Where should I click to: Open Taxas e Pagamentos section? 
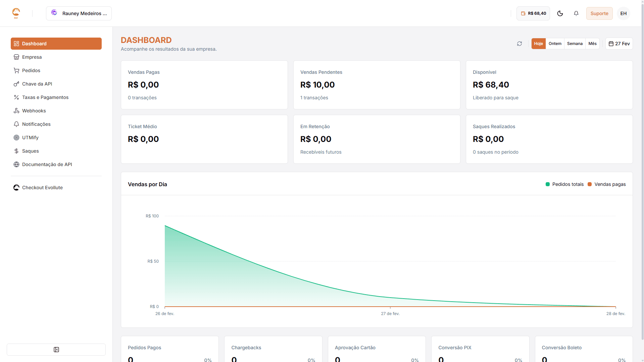click(56, 97)
